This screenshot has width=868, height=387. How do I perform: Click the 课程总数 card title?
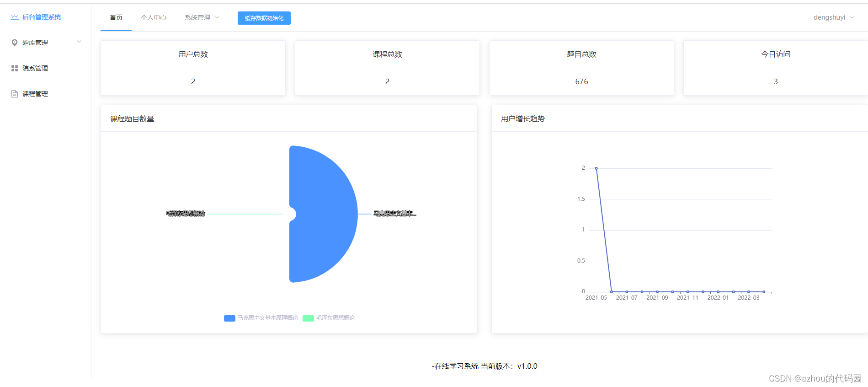point(387,54)
